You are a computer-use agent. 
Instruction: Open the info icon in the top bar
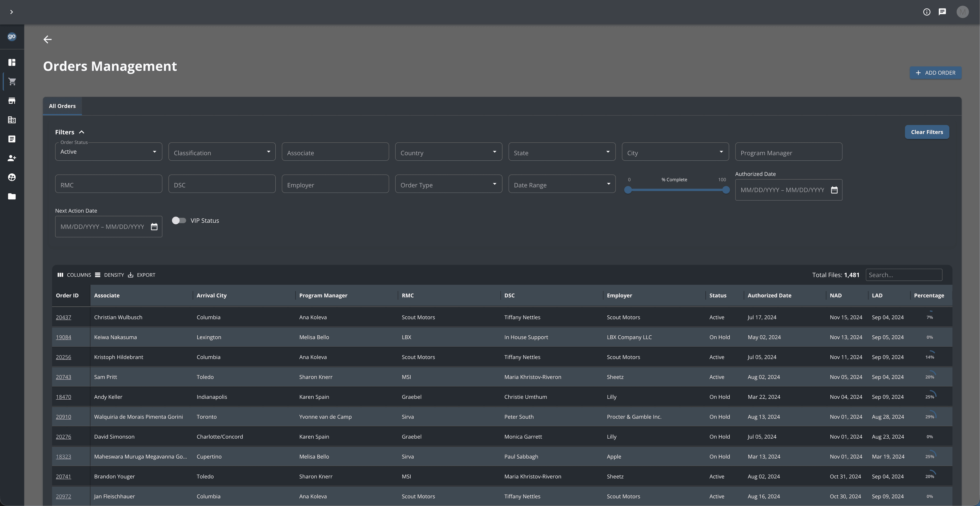(927, 12)
